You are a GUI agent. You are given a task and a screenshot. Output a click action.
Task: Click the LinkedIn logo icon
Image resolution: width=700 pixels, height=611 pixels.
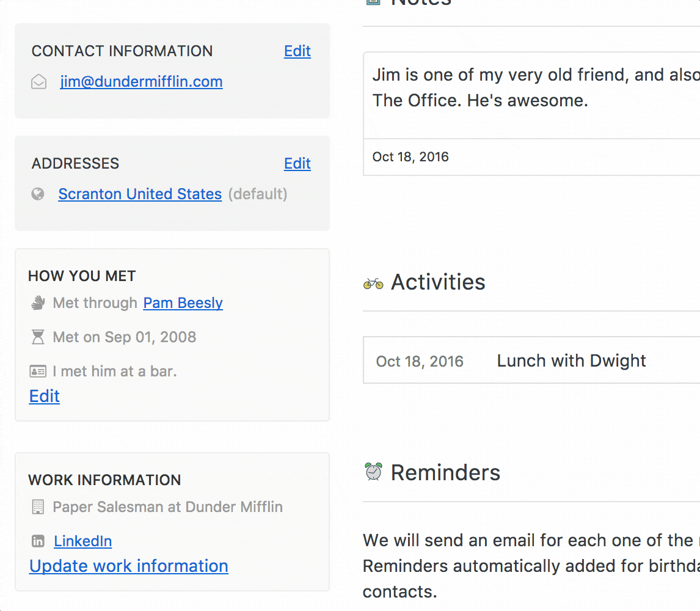click(38, 541)
